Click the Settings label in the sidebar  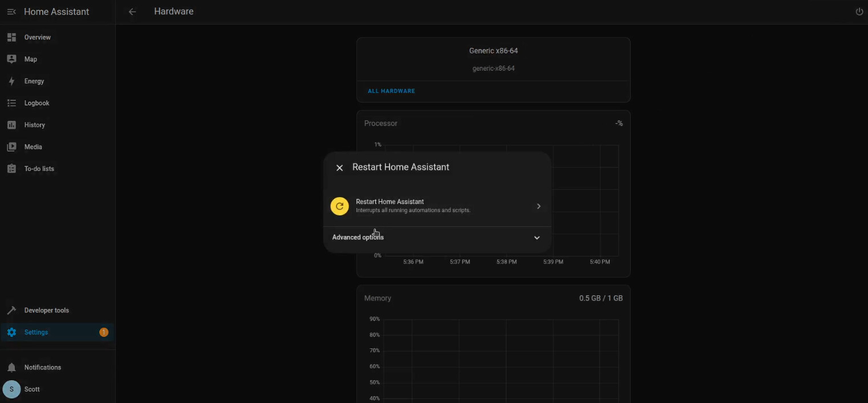tap(36, 332)
